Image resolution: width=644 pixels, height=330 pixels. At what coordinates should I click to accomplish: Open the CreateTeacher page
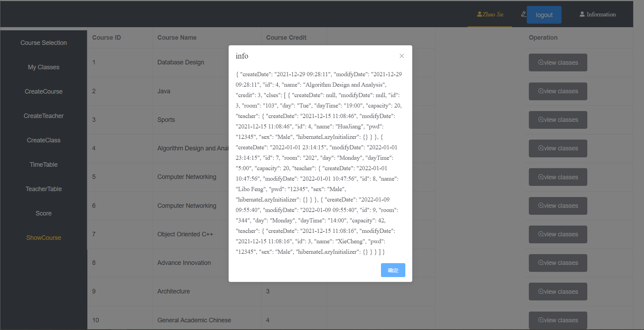click(x=43, y=116)
